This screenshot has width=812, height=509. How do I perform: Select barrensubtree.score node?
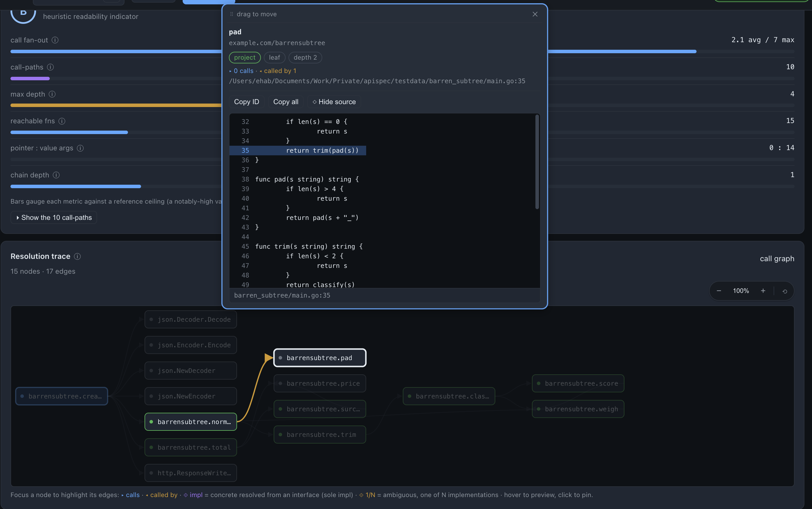(x=578, y=383)
